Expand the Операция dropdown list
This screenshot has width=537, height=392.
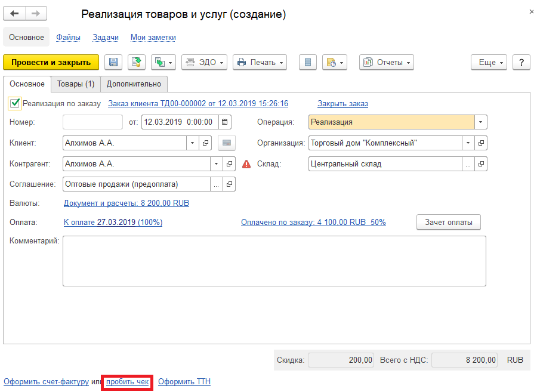(481, 122)
